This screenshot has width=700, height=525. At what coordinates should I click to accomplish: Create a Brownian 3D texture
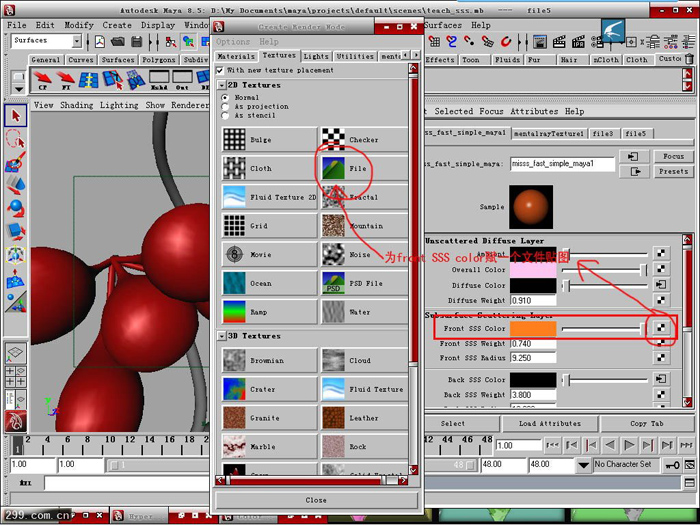269,360
